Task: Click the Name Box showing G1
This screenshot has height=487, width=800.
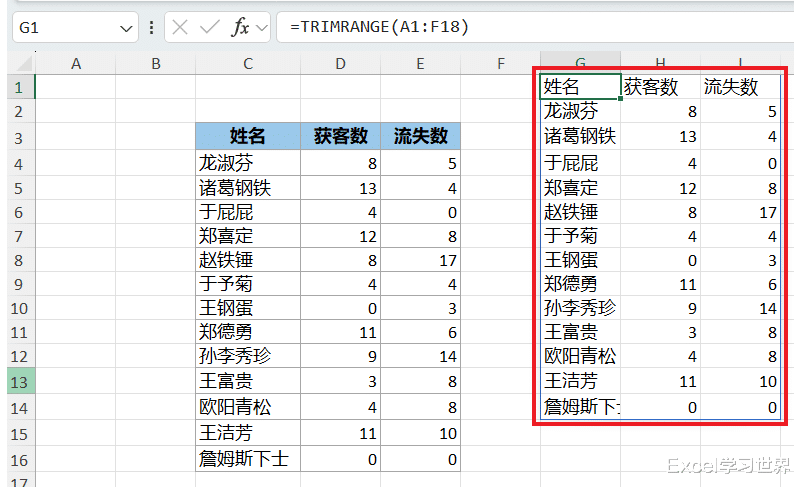Action: (x=76, y=28)
